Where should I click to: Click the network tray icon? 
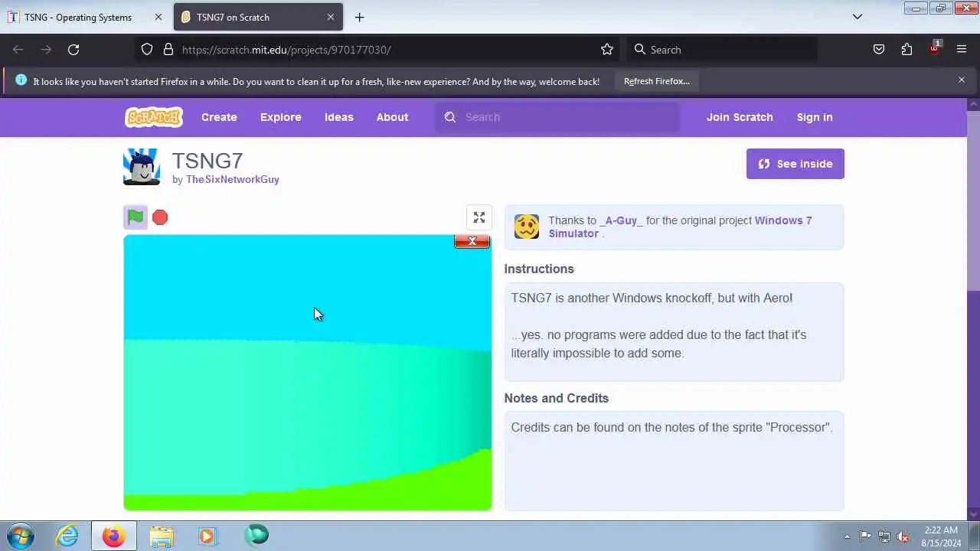pyautogui.click(x=884, y=536)
